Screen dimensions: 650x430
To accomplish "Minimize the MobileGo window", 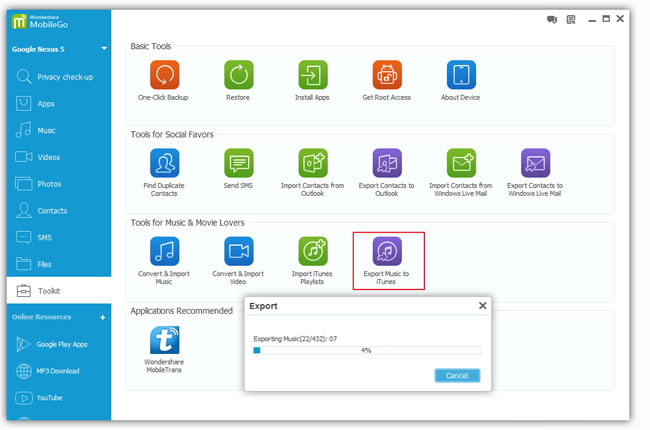I will point(592,19).
